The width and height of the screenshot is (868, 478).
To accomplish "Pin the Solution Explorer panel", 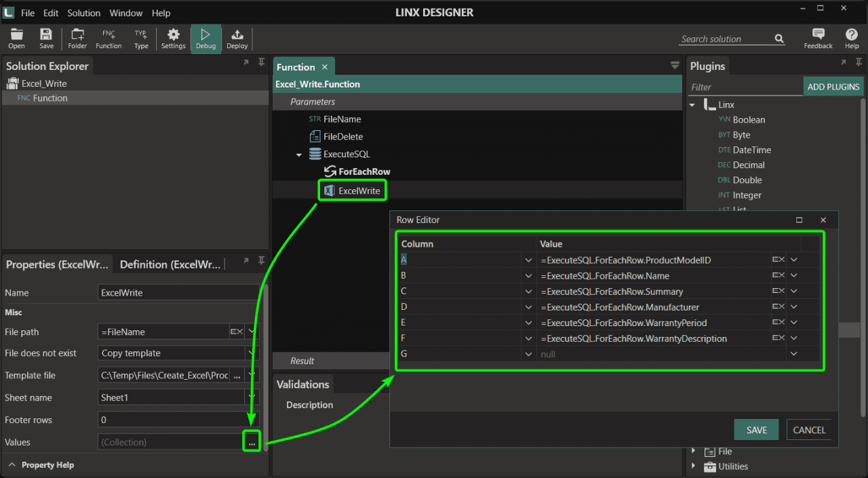I will pos(261,62).
